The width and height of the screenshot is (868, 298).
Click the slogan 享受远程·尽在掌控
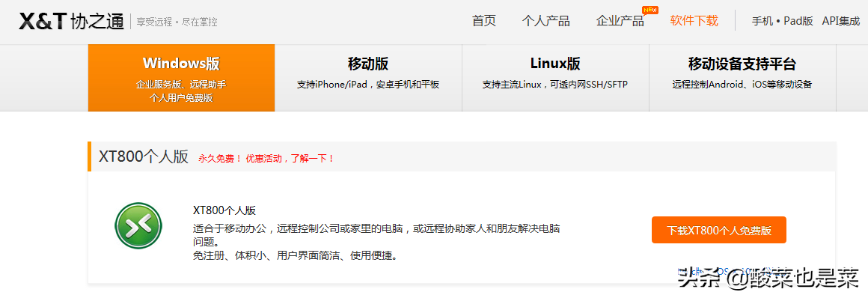(177, 22)
